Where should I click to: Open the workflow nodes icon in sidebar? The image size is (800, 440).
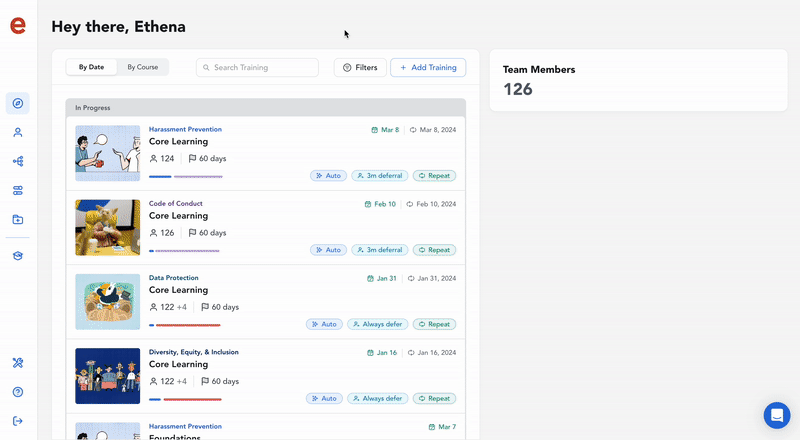point(18,161)
